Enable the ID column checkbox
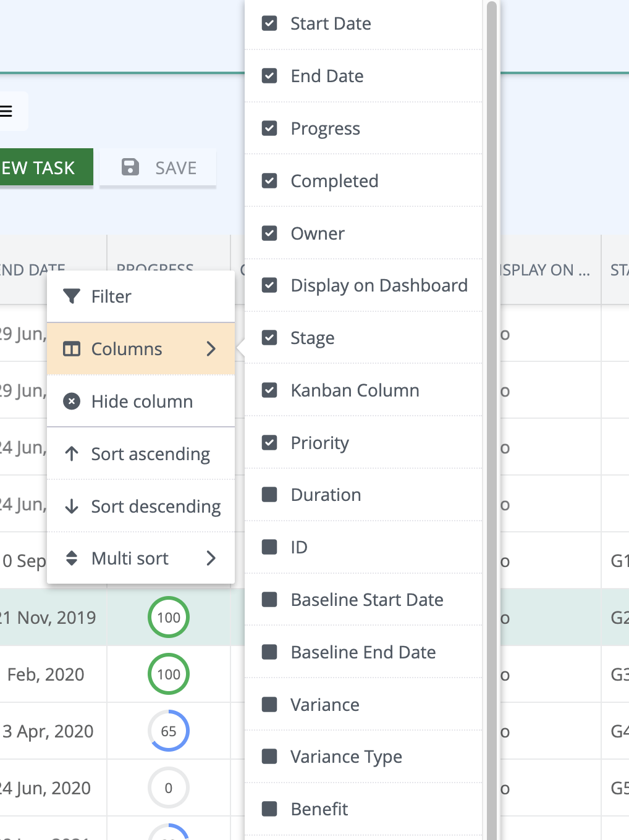The height and width of the screenshot is (840, 629). [269, 547]
